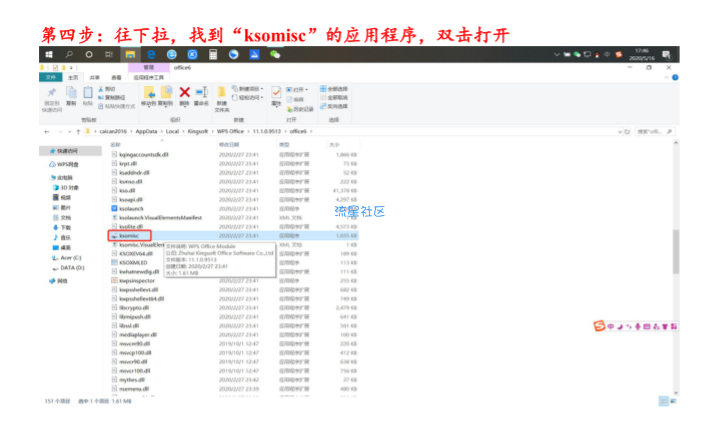Click the address bar refresh icon
This screenshot has width=719, height=422.
627,132
